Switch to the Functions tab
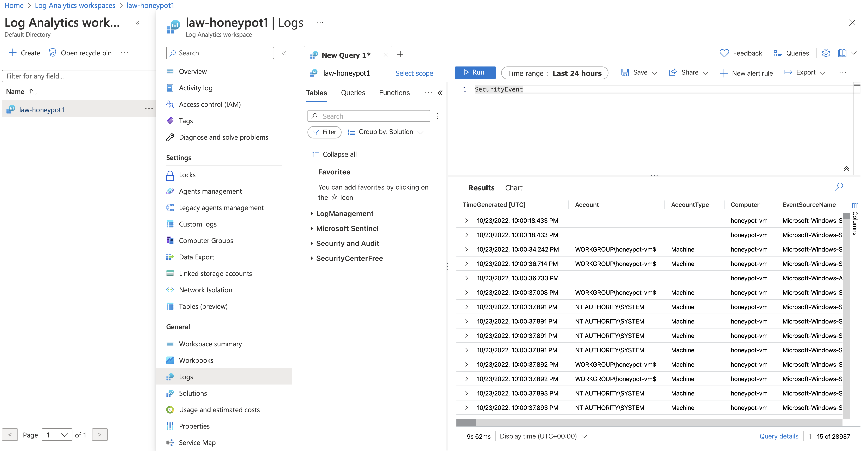Screen dimensions: 868x451 coord(394,92)
